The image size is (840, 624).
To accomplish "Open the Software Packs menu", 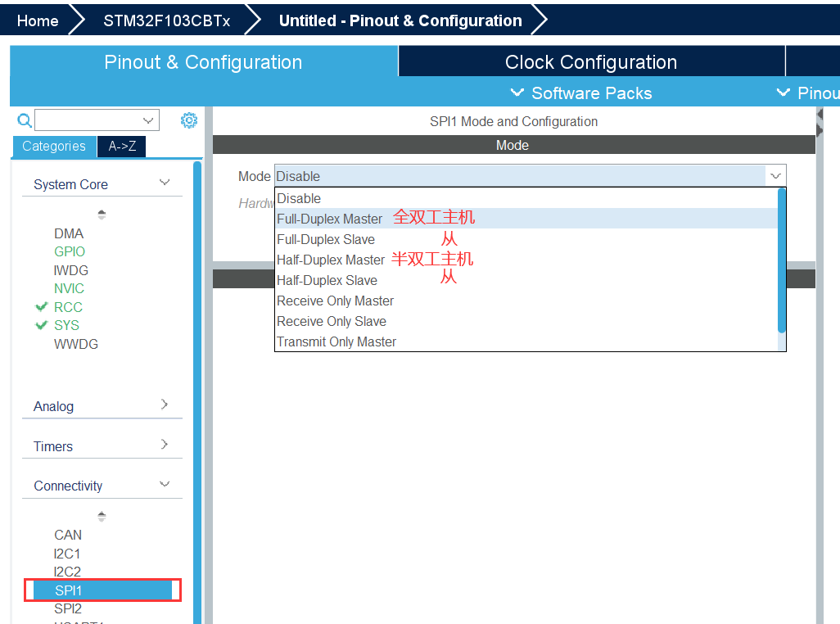I will (581, 93).
